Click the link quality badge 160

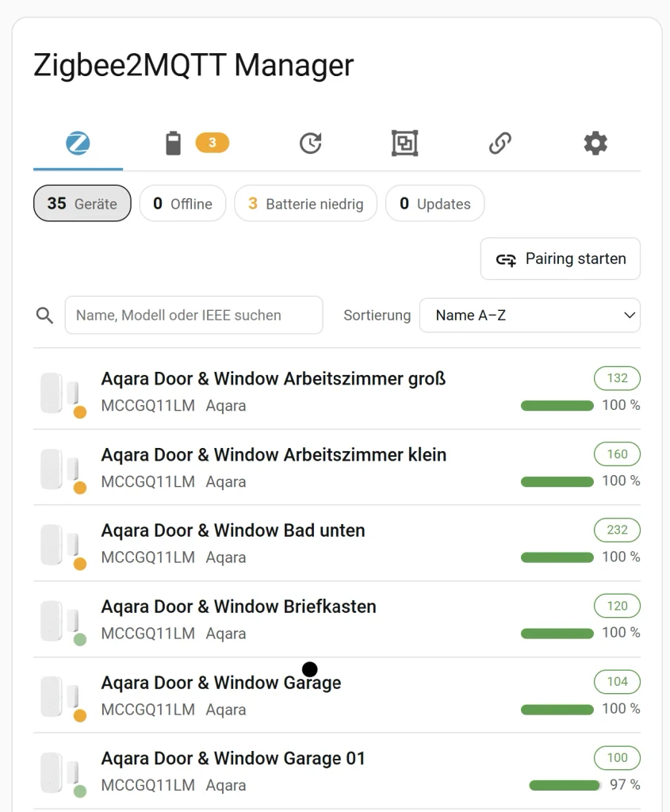point(617,454)
